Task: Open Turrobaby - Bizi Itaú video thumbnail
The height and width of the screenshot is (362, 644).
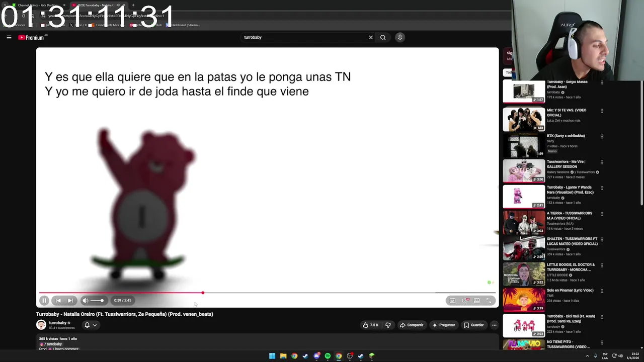Action: [524, 325]
